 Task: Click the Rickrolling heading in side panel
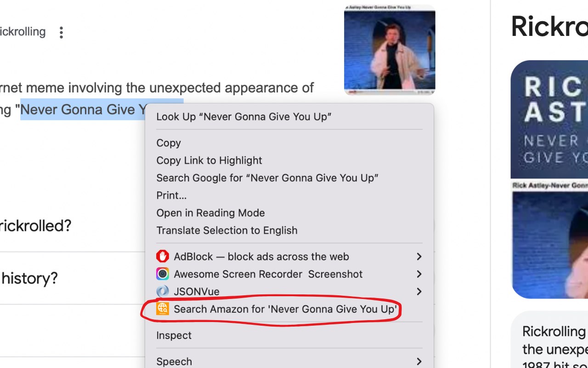[x=549, y=26]
